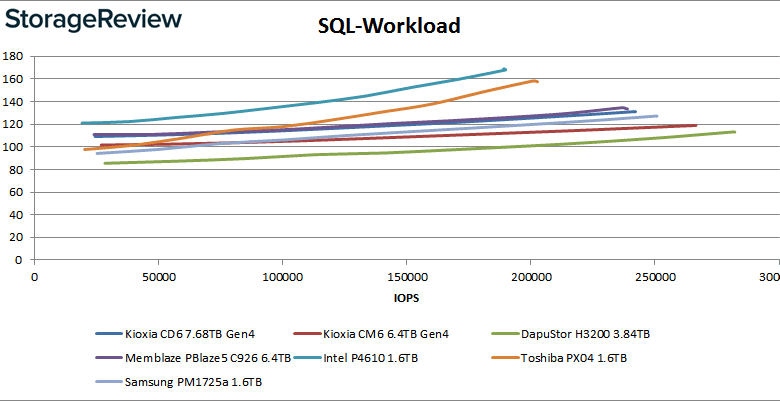
Task: Click the end point of the light blue Samsung curve
Action: [x=657, y=116]
